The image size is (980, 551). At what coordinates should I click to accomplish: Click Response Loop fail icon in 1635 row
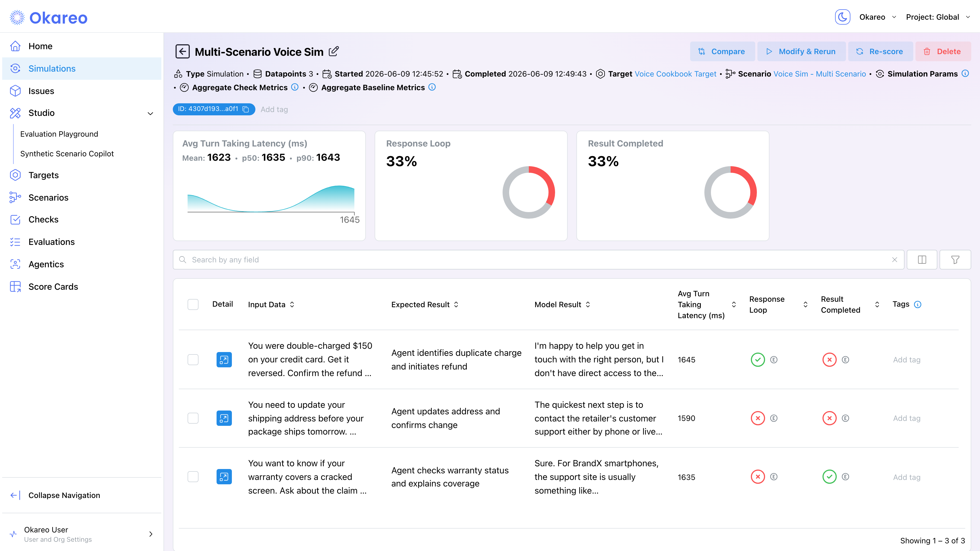pos(758,477)
